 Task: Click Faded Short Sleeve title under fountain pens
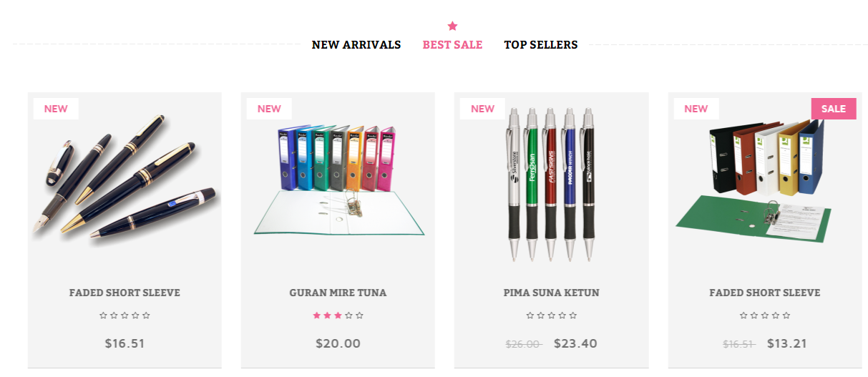point(125,293)
